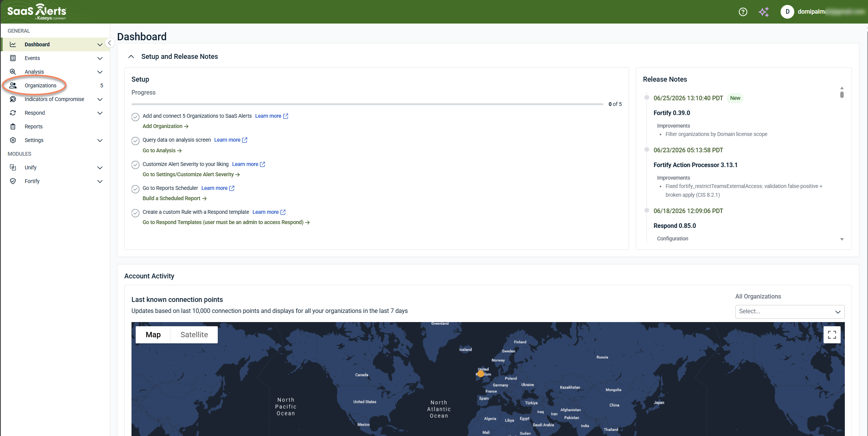Check the Query data on analysis screen circle

pyautogui.click(x=135, y=141)
